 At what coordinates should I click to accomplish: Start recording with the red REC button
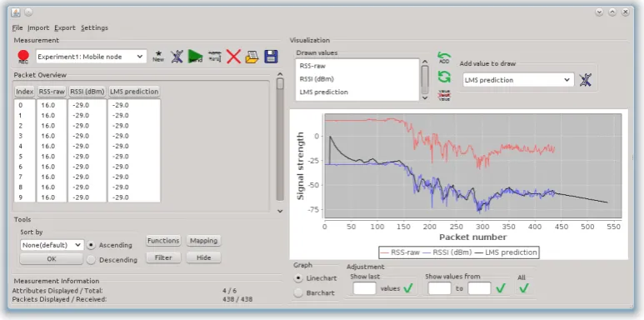pyautogui.click(x=23, y=57)
